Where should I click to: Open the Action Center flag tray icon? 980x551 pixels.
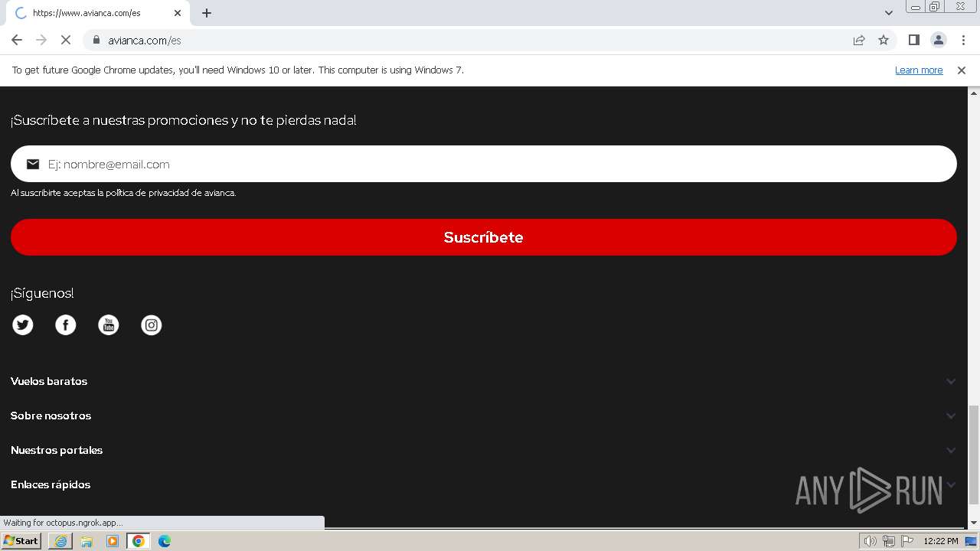(907, 541)
